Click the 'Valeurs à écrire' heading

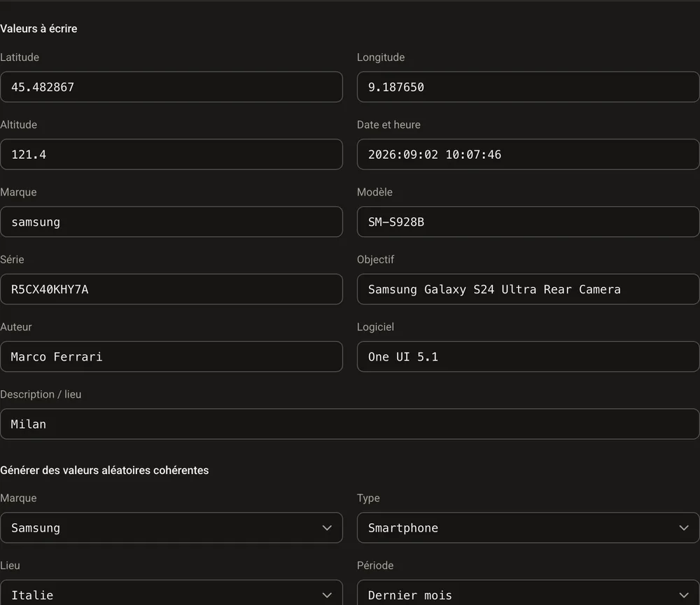click(x=38, y=29)
